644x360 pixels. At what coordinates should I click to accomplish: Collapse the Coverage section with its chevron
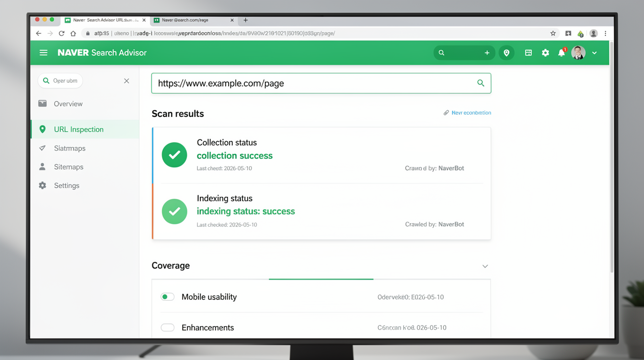(485, 266)
